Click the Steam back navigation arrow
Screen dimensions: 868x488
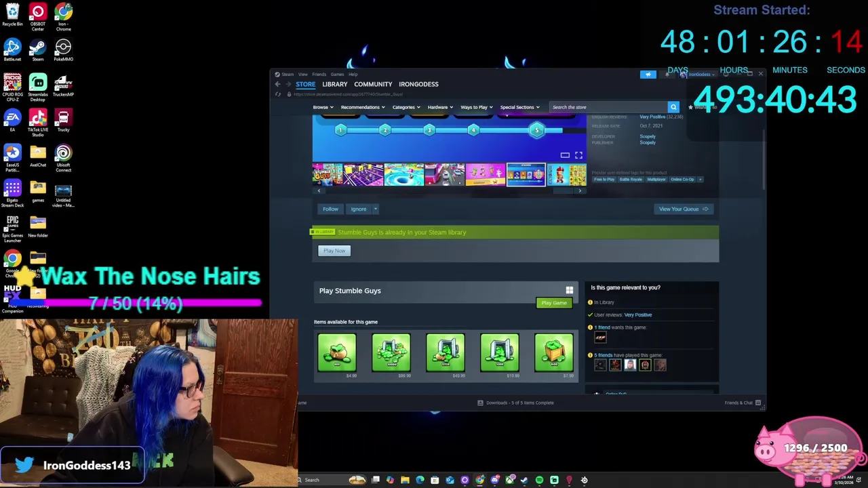[x=277, y=84]
